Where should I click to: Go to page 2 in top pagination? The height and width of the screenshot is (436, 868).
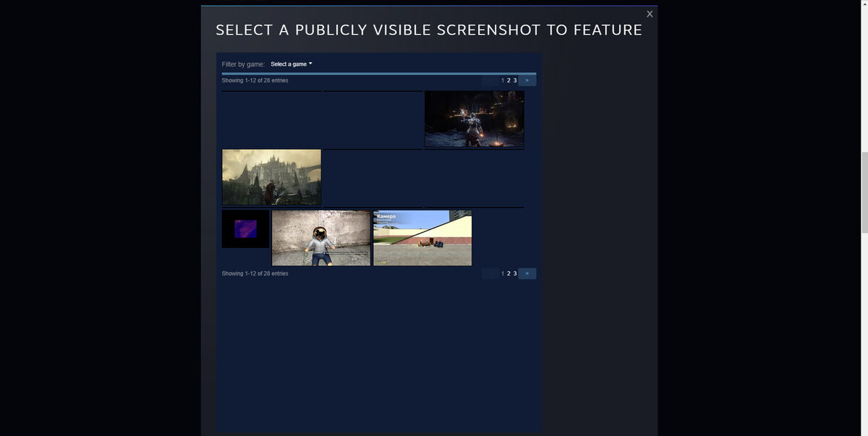point(509,80)
